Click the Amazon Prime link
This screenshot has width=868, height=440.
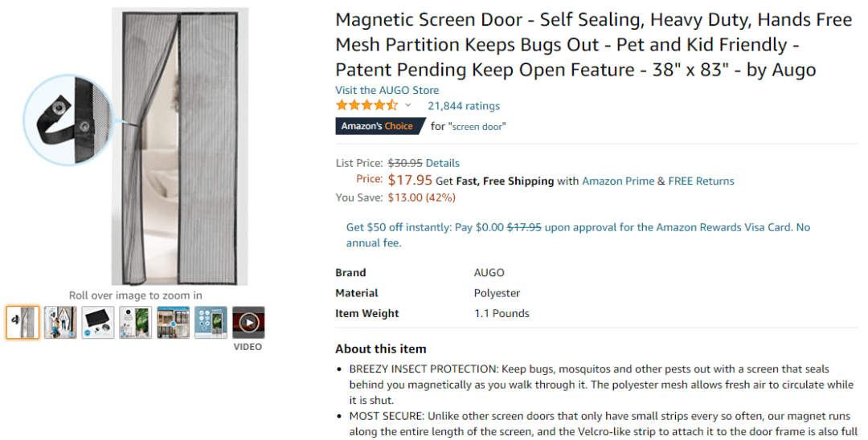[618, 181]
